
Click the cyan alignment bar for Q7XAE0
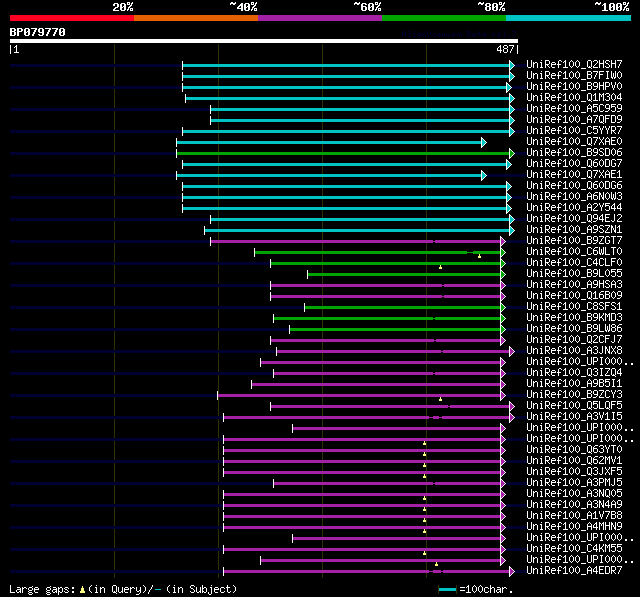pos(329,142)
